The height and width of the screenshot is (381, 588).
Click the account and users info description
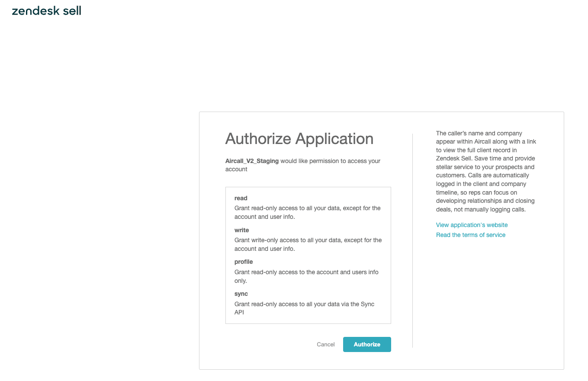[306, 276]
